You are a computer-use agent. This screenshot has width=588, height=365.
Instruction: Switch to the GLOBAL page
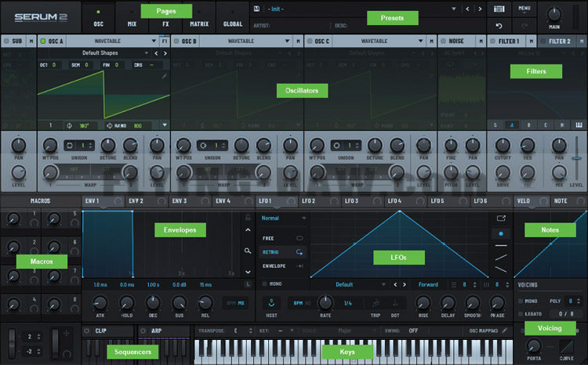pos(233,17)
